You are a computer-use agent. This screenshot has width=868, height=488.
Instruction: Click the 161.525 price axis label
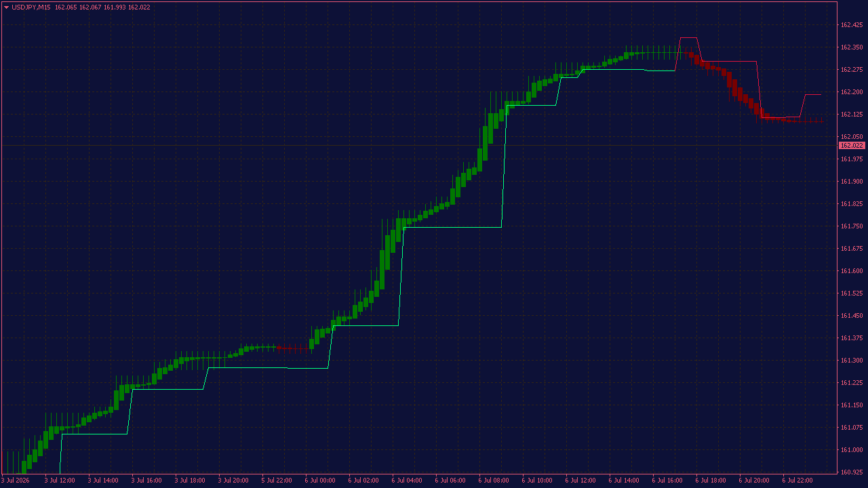coord(852,293)
